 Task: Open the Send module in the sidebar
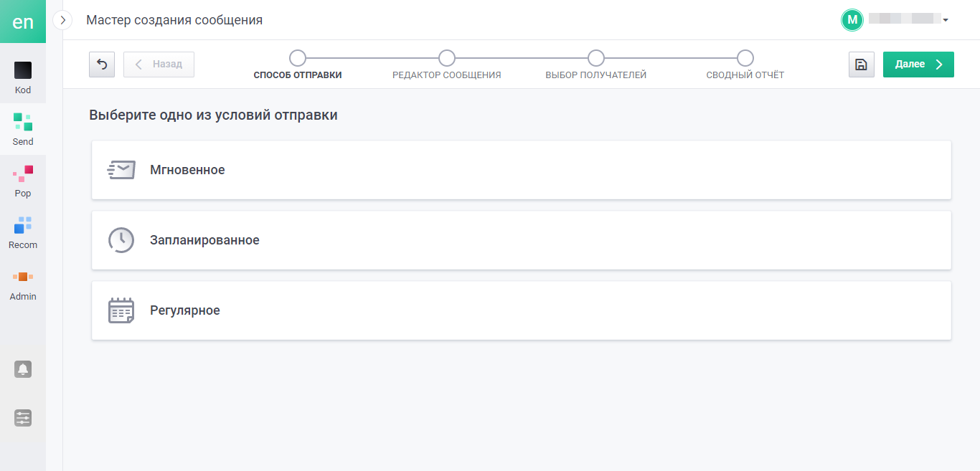pos(23,129)
